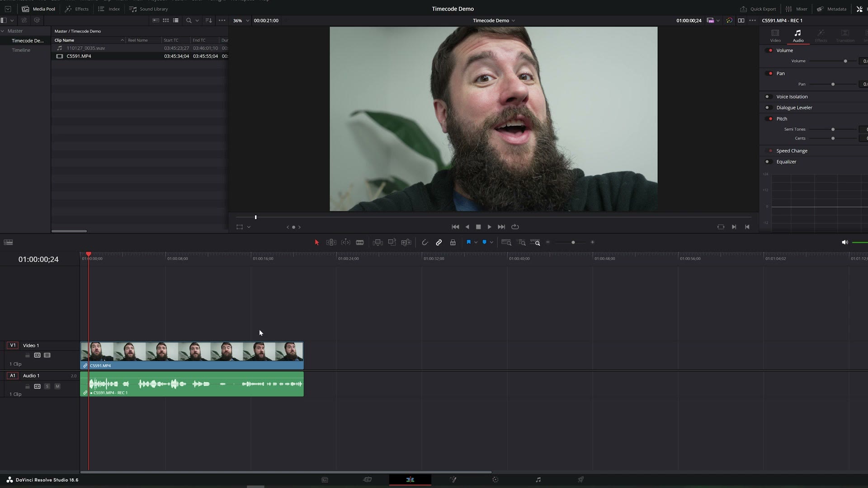Expand the Master bin tree
868x488 pixels.
(3, 31)
